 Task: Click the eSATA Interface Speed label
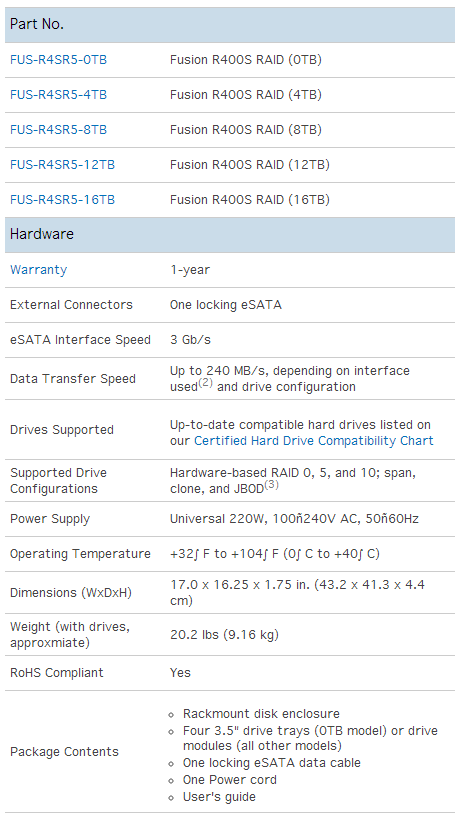[80, 340]
